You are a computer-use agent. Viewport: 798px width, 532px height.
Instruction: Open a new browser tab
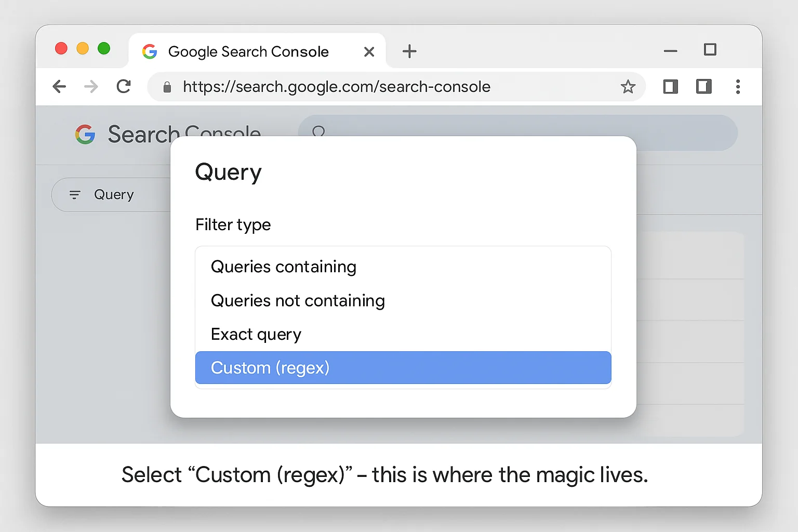click(409, 51)
